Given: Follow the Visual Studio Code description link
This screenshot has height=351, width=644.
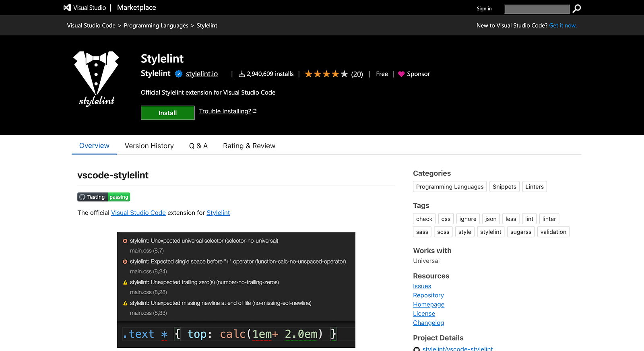Looking at the screenshot, I should 138,213.
